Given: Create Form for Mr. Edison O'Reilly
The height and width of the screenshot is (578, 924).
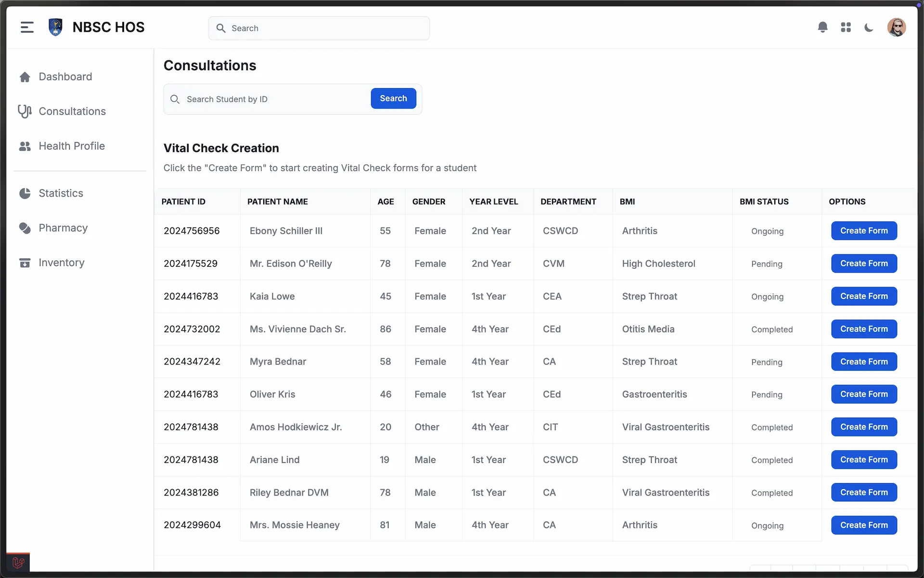Looking at the screenshot, I should point(864,263).
